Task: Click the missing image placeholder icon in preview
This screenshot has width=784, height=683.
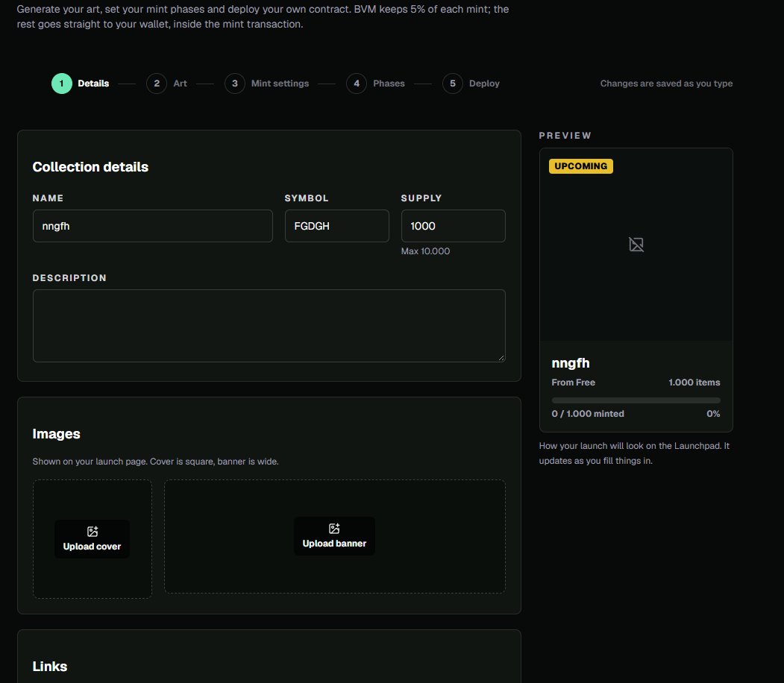Action: (636, 245)
